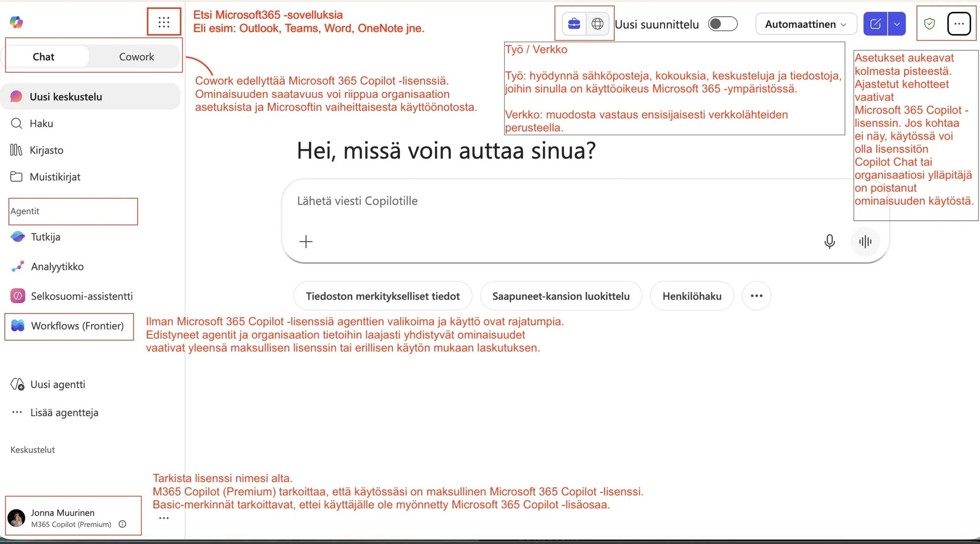The height and width of the screenshot is (544, 980).
Task: Click Lisää agentteja
Action: point(90,412)
